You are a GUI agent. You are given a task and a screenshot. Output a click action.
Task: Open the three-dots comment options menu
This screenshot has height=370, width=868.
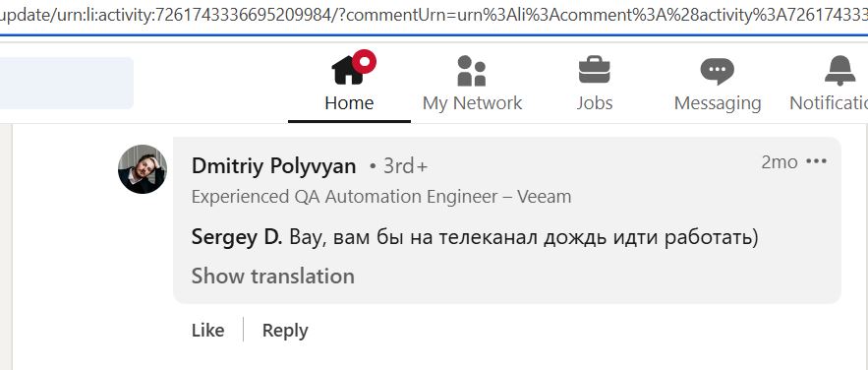click(817, 161)
